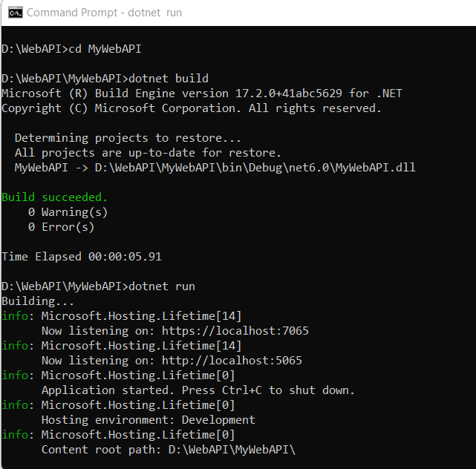This screenshot has height=469, width=476.
Task: Click the Build Engine version line
Action: coord(202,94)
